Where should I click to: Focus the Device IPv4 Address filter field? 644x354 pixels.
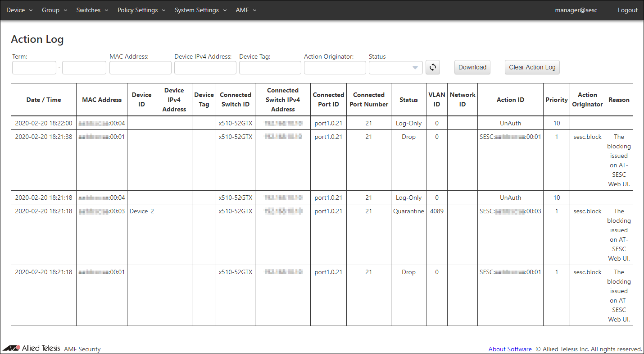(x=205, y=68)
